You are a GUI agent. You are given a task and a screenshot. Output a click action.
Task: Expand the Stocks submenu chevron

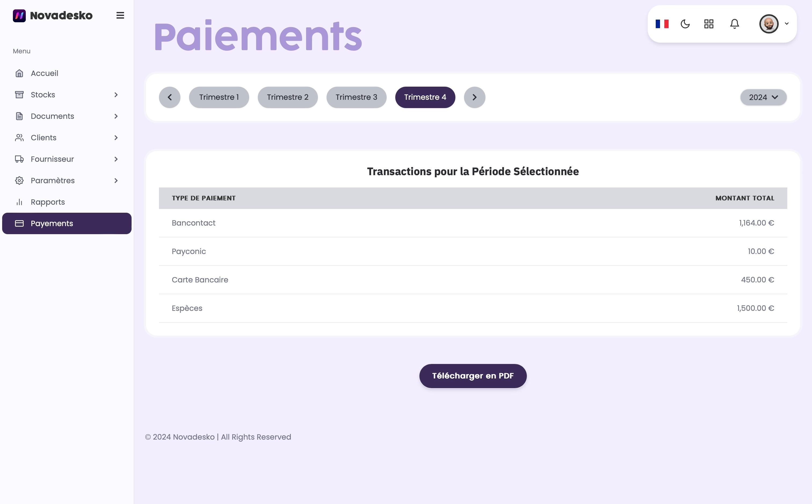[116, 95]
